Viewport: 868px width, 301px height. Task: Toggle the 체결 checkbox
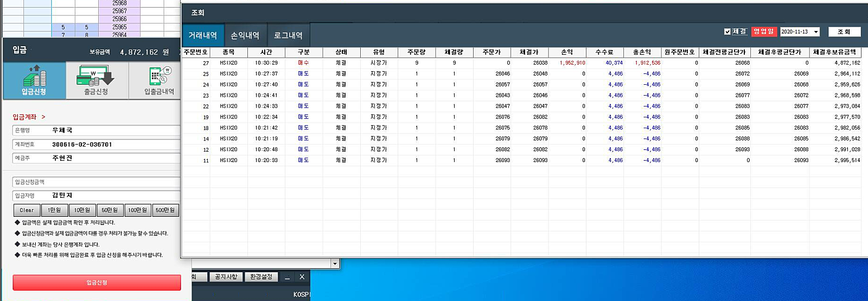pyautogui.click(x=727, y=32)
